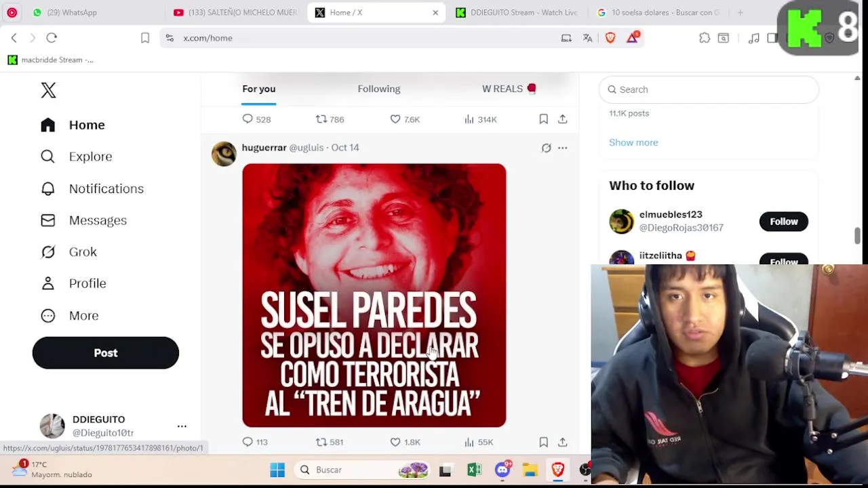This screenshot has height=488, width=868.
Task: Open the media control music icon
Action: pos(753,38)
